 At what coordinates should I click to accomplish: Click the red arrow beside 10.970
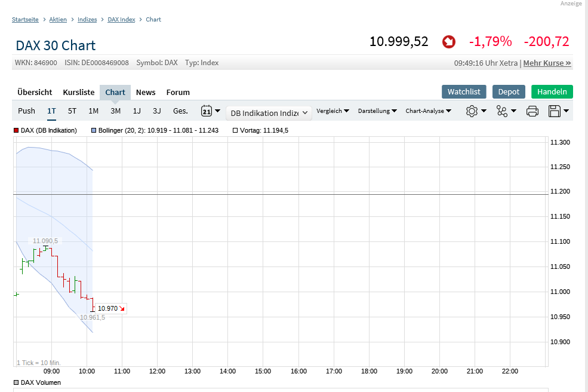coord(122,309)
